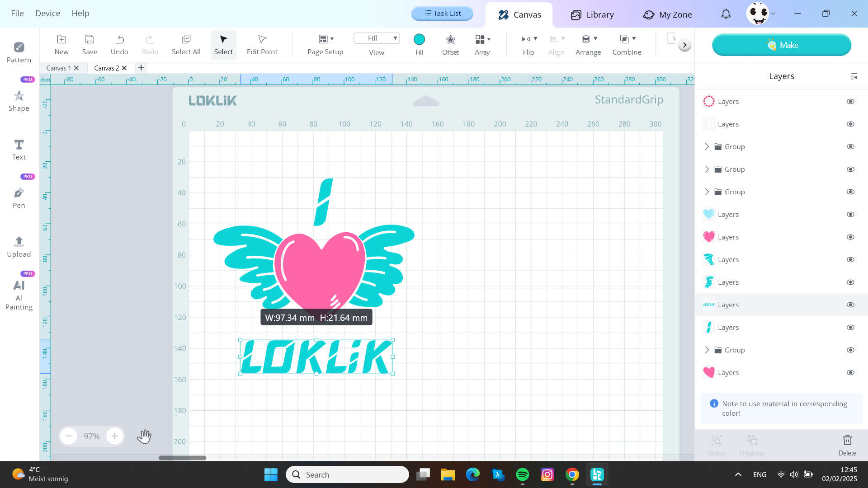Zoom in with the plus button

tap(115, 436)
